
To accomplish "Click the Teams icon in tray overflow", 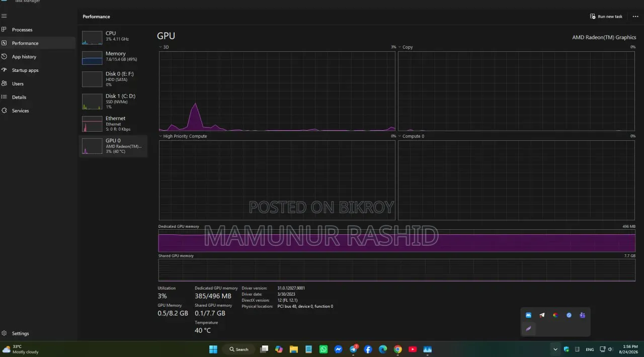I will tap(582, 315).
